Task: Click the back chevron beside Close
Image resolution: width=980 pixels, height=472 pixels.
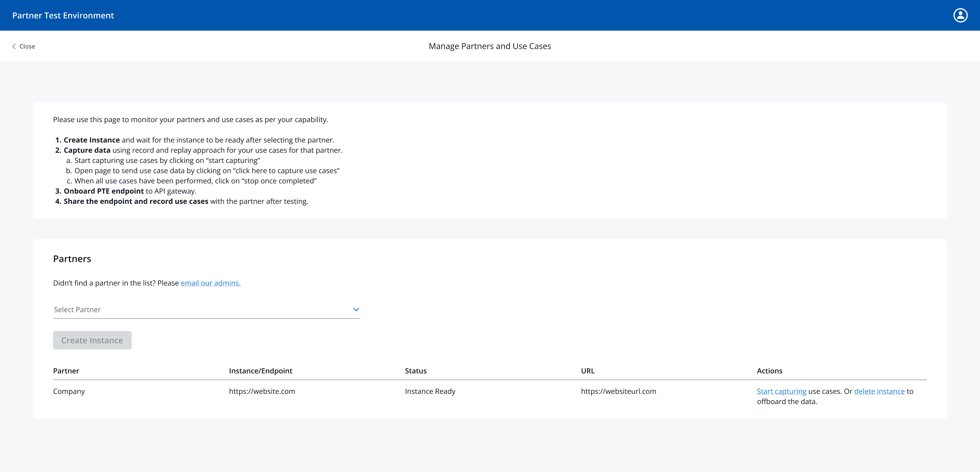Action: click(14, 46)
